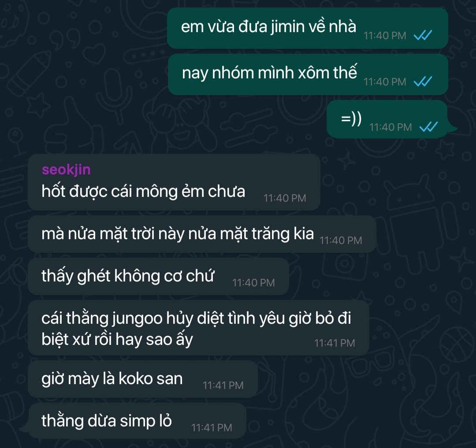Viewport: 476px width, 448px height.
Task: Click the read checkmarks on '=))' message
Action: (428, 127)
